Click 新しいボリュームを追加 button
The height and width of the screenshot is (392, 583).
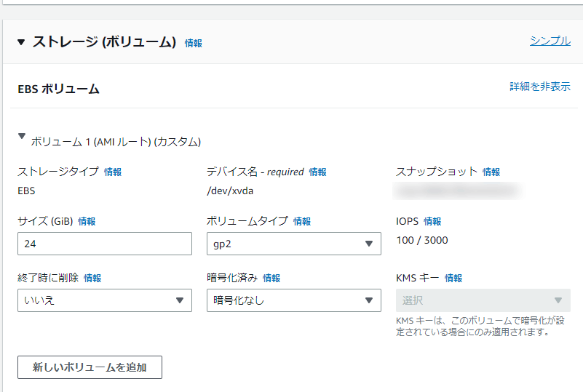click(x=90, y=367)
